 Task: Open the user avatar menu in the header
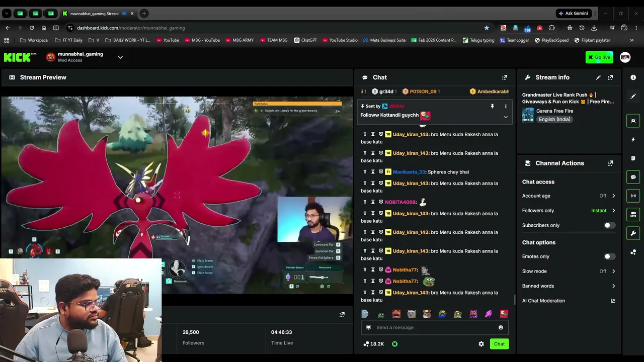(x=625, y=57)
